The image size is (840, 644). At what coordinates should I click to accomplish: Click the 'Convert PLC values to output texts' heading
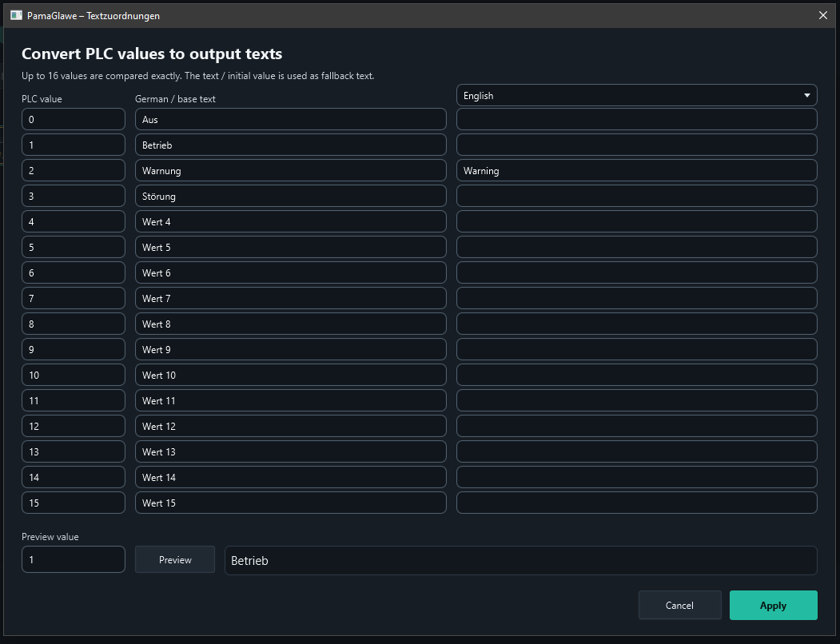(152, 54)
